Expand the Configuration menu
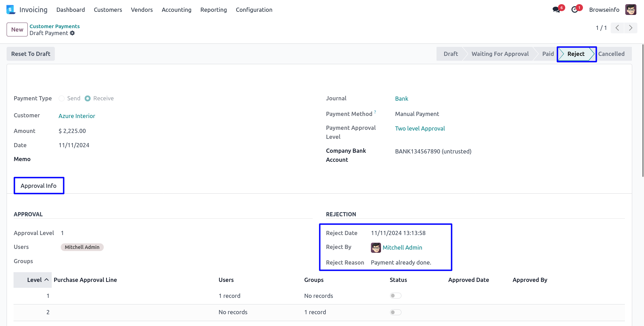 (x=254, y=10)
